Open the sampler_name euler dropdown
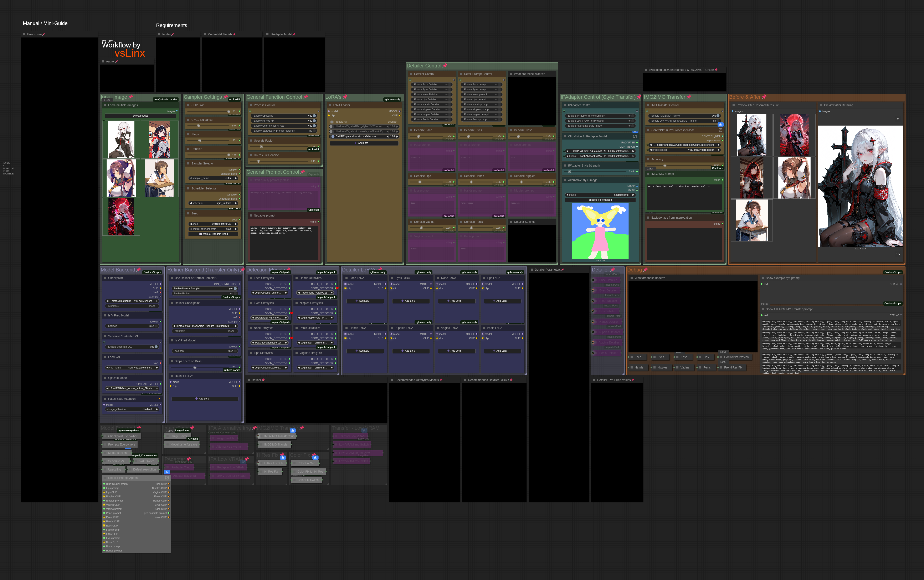The width and height of the screenshot is (924, 580). 214,178
